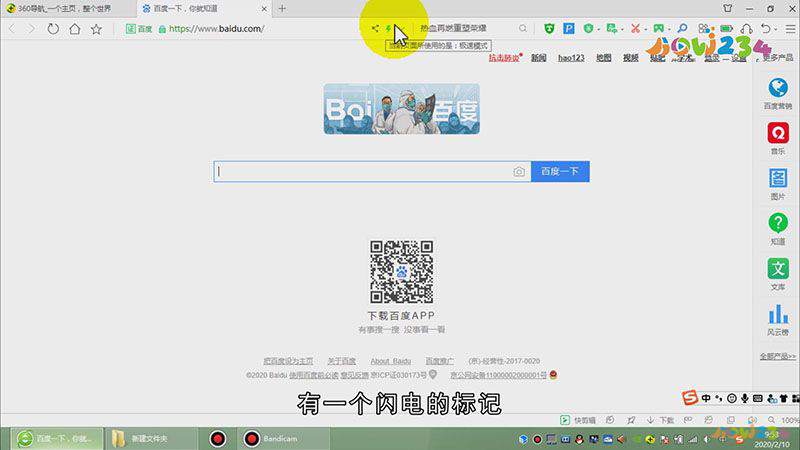The width and height of the screenshot is (800, 450).
Task: Open 百度营销 in the sidebar
Action: (x=778, y=94)
